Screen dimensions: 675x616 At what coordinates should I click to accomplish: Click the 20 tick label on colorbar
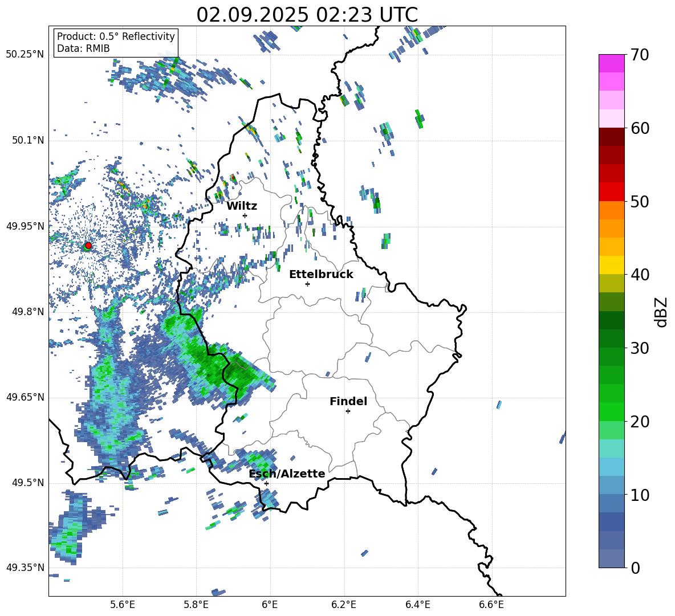point(640,422)
